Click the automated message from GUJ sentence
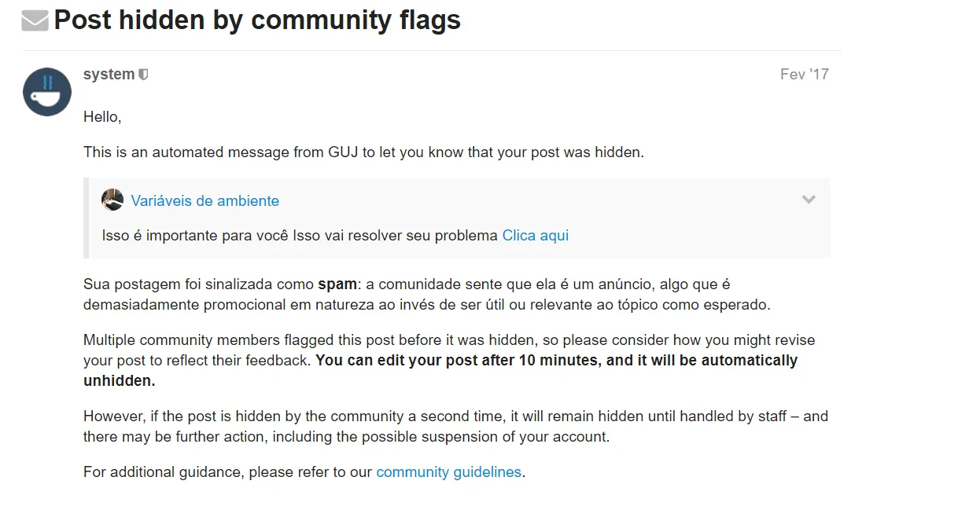 [363, 152]
